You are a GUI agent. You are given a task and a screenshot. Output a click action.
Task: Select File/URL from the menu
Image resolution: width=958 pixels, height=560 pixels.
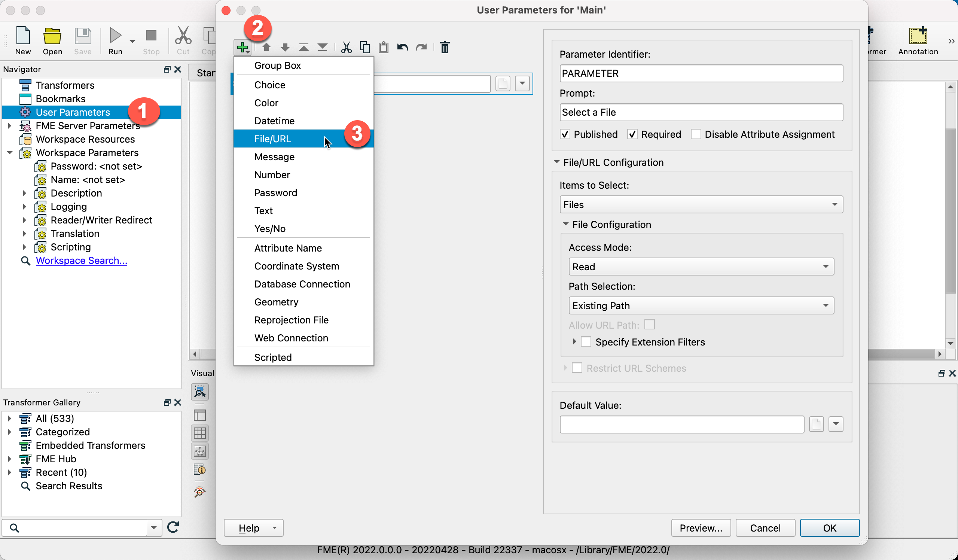272,139
